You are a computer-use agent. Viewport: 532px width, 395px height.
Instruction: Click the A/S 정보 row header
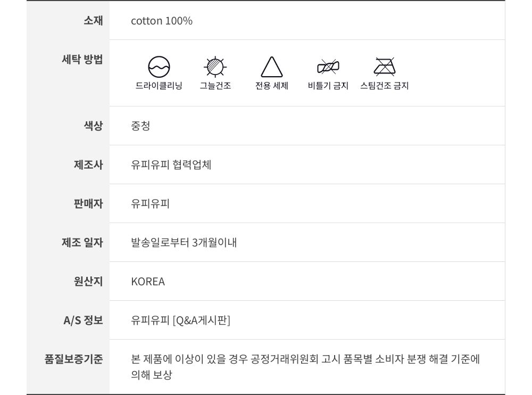[83, 320]
